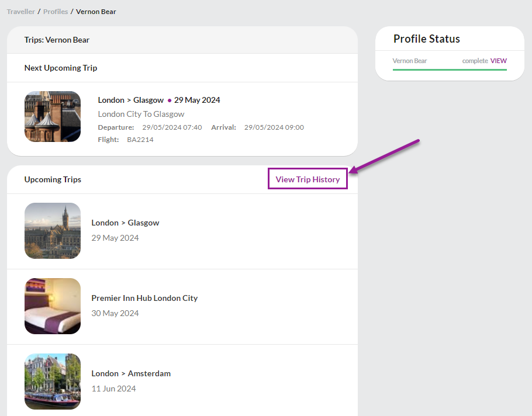
Task: Open the View Trip History link
Action: pos(308,179)
